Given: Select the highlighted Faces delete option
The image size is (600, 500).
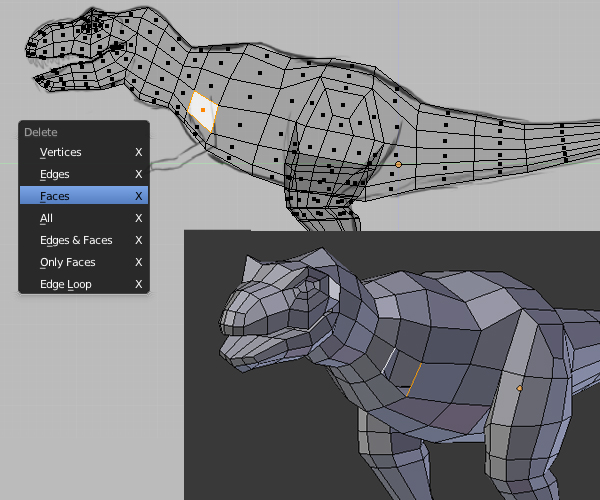Looking at the screenshot, I should click(x=84, y=196).
